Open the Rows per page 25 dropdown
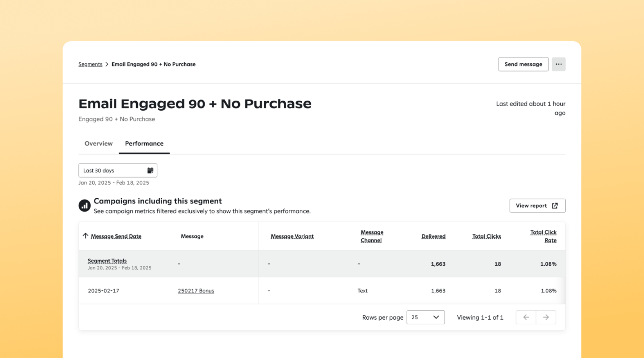This screenshot has height=358, width=644. [x=425, y=317]
